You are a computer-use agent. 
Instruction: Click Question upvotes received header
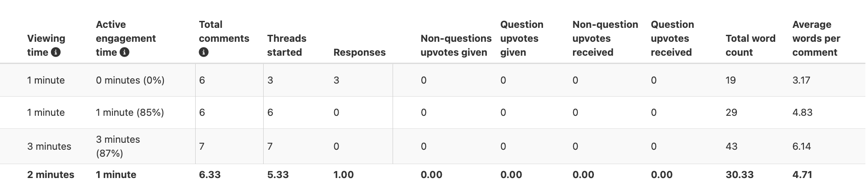pos(672,38)
